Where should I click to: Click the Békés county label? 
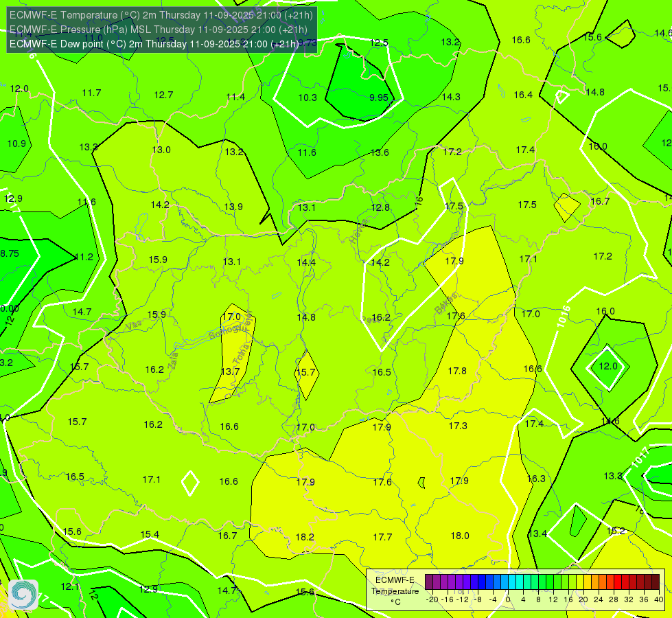click(445, 304)
